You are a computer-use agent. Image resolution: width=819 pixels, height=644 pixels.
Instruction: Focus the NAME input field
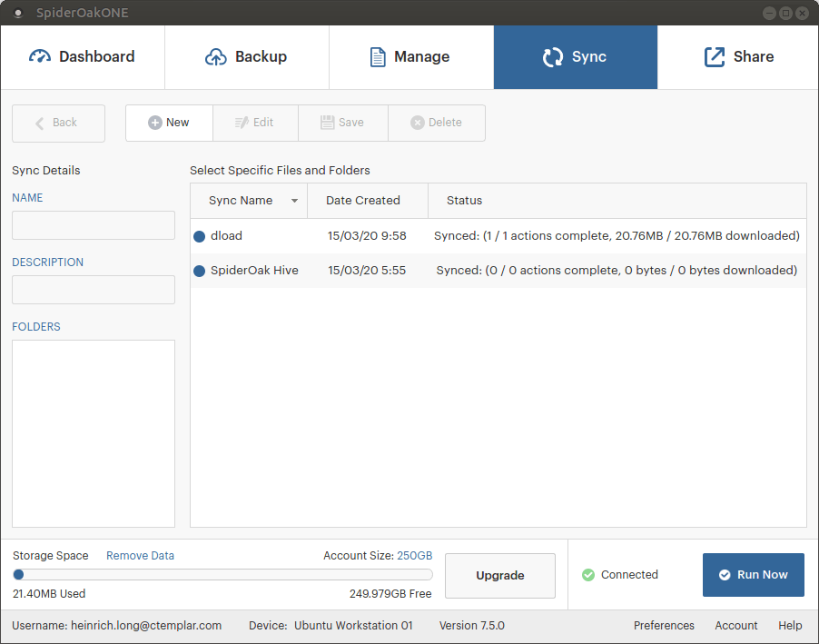[94, 225]
